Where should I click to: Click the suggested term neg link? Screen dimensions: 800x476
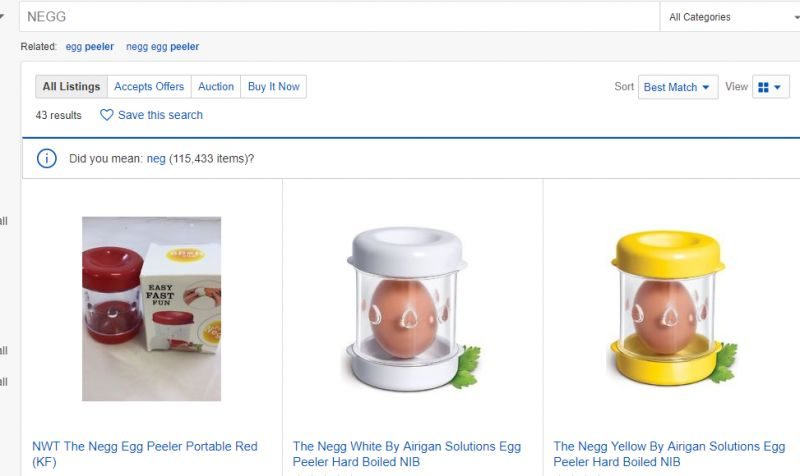(156, 159)
